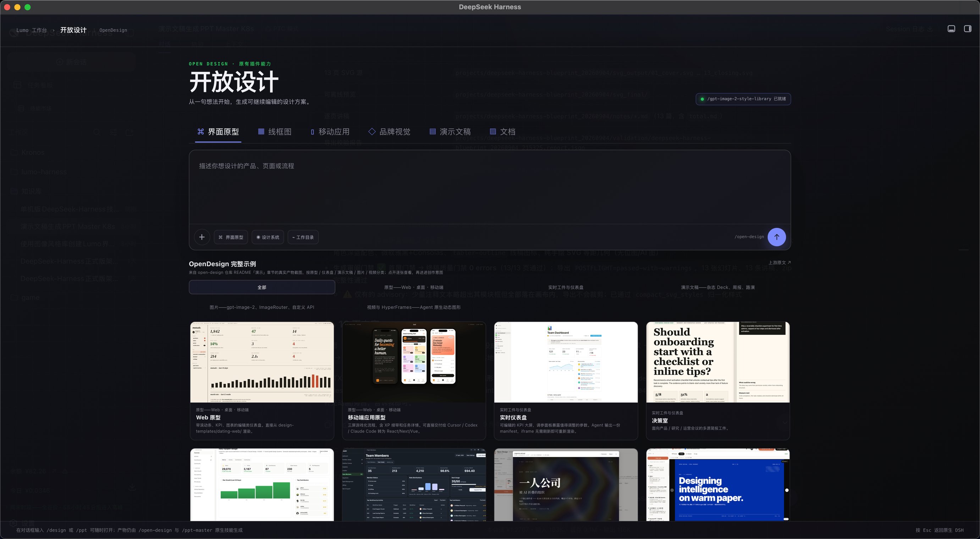
Task: Open the 工作目录 chip
Action: click(x=303, y=237)
